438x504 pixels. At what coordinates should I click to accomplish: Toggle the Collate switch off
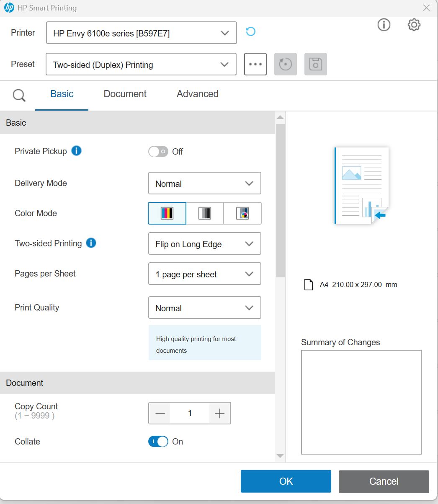point(158,442)
